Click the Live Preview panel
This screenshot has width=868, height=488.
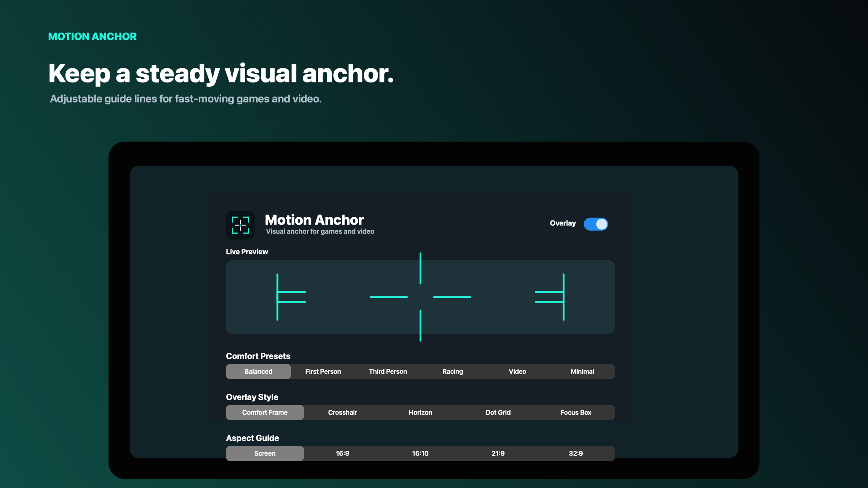pos(420,297)
